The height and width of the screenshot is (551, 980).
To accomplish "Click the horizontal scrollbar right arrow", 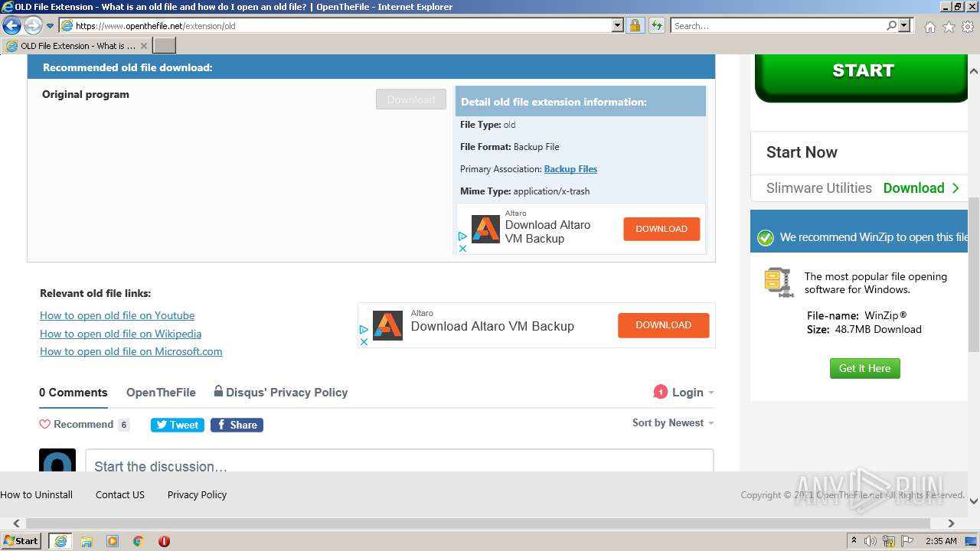I will pyautogui.click(x=951, y=523).
